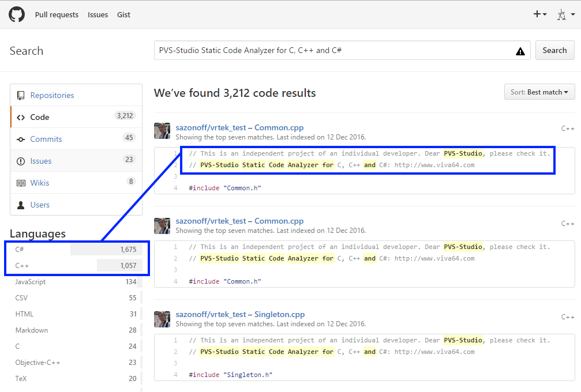Click the Issues exclamation icon
The width and height of the screenshot is (581, 392).
pyautogui.click(x=21, y=161)
